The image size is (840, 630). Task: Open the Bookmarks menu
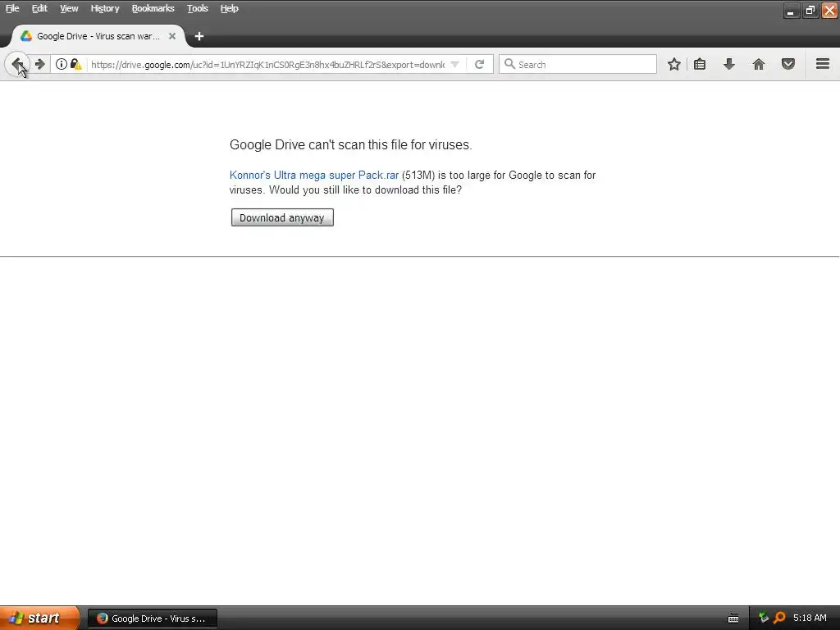coord(153,8)
